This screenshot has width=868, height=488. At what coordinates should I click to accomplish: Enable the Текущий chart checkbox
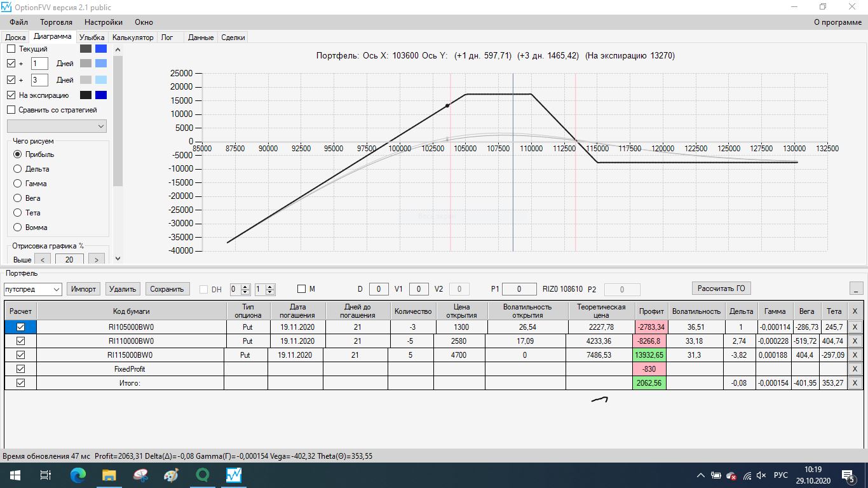[11, 49]
